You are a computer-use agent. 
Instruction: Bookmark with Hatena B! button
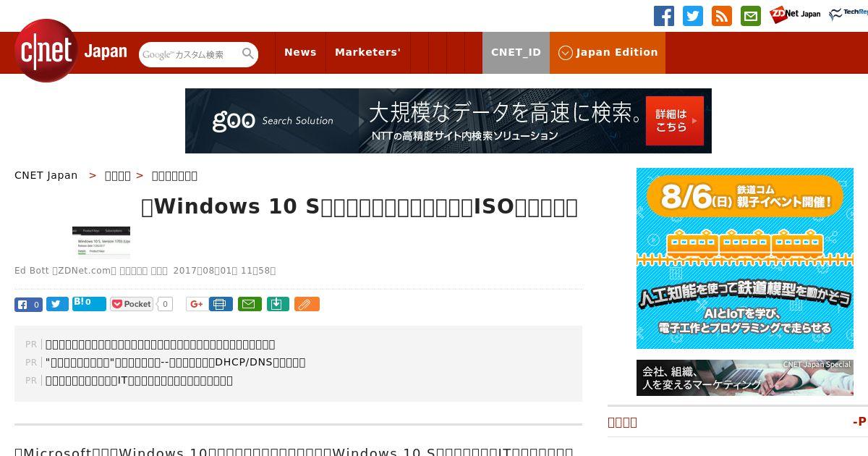(89, 303)
